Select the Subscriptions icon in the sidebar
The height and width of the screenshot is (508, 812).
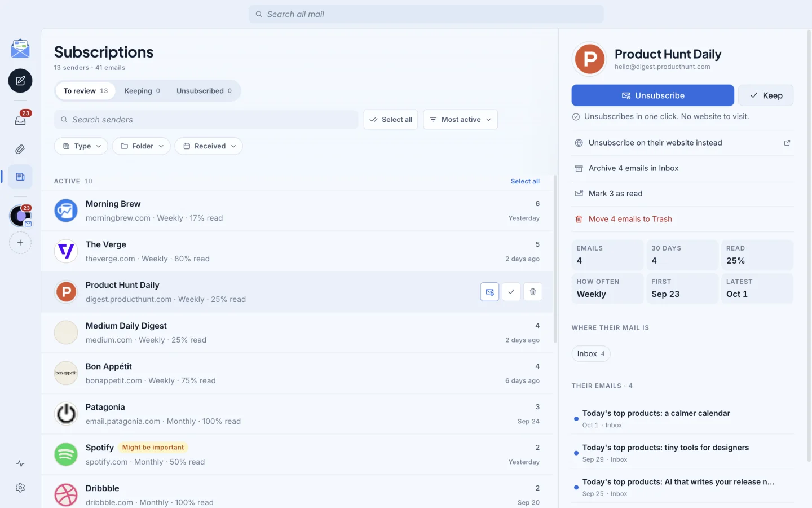20,177
